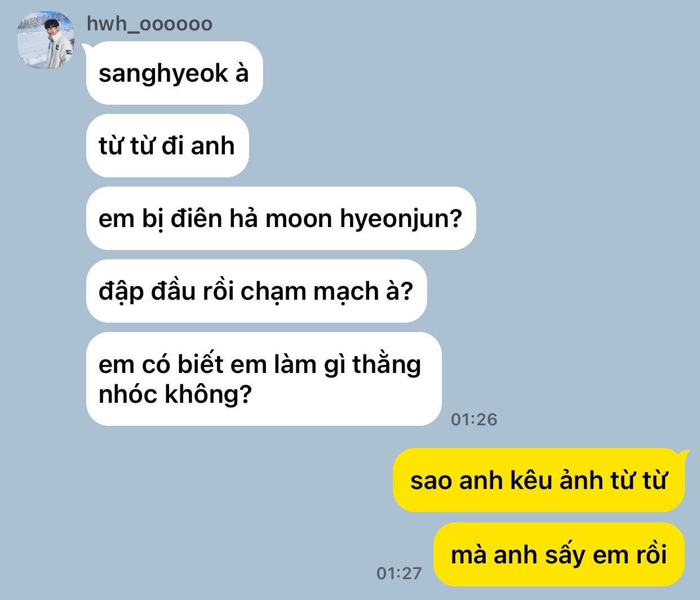Tap yellow "sao anh kêu ảnh từ từ" bubble

tap(539, 480)
